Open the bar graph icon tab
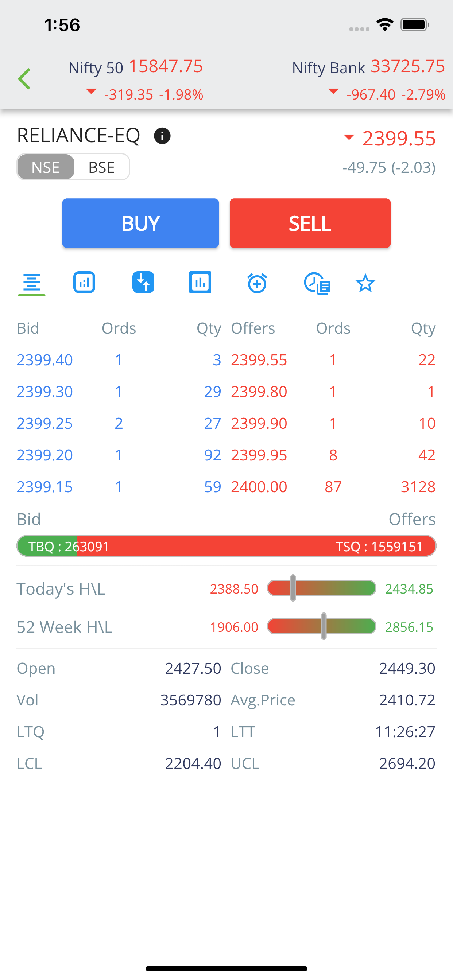The width and height of the screenshot is (453, 980). click(x=200, y=282)
